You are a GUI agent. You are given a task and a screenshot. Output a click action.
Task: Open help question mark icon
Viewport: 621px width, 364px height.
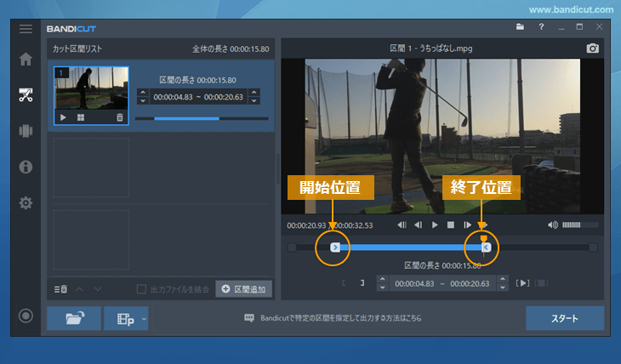(x=541, y=27)
